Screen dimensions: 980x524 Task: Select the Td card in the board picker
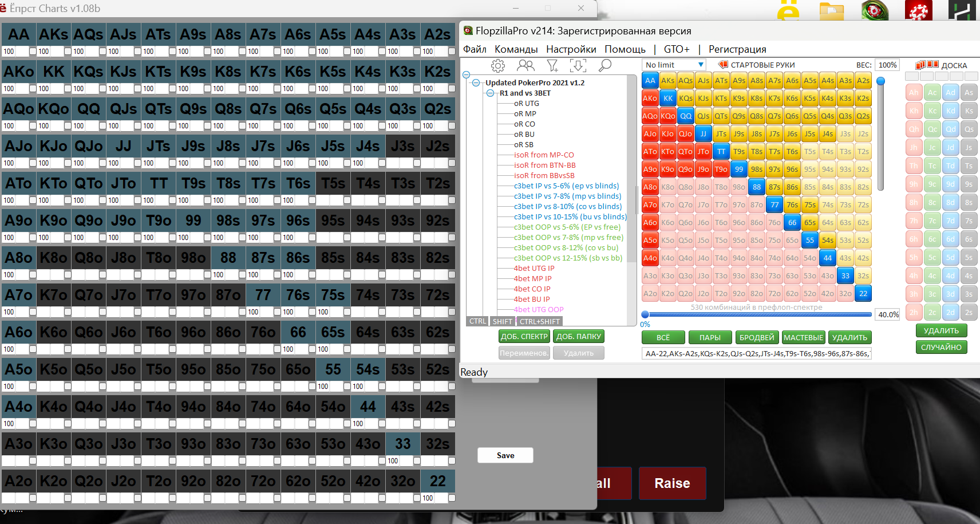tap(951, 166)
